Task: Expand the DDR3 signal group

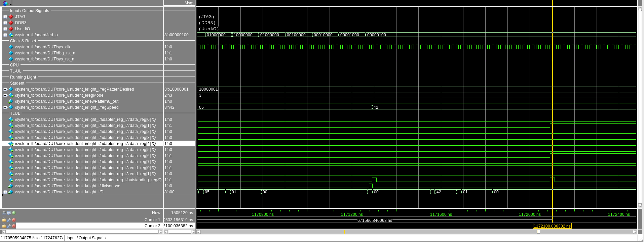Action: [5, 23]
